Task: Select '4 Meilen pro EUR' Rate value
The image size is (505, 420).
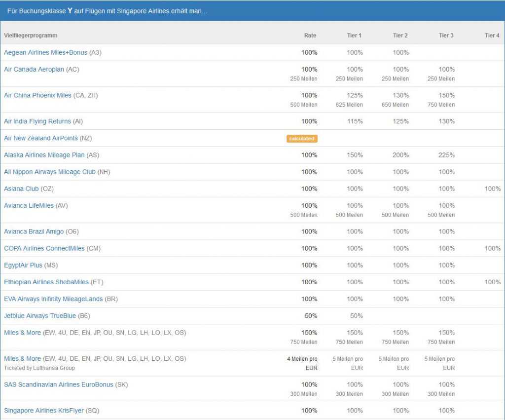Action: pos(302,363)
